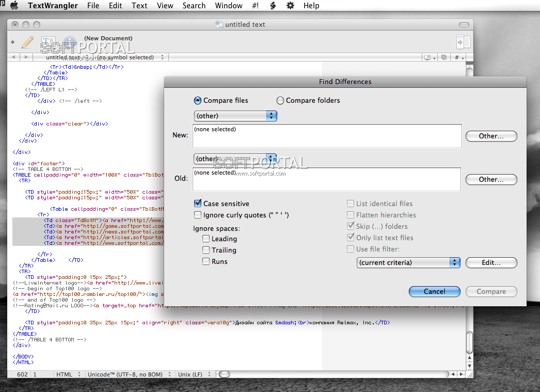540x392 pixels.
Task: Select the Compare files radio button
Action: (x=198, y=101)
